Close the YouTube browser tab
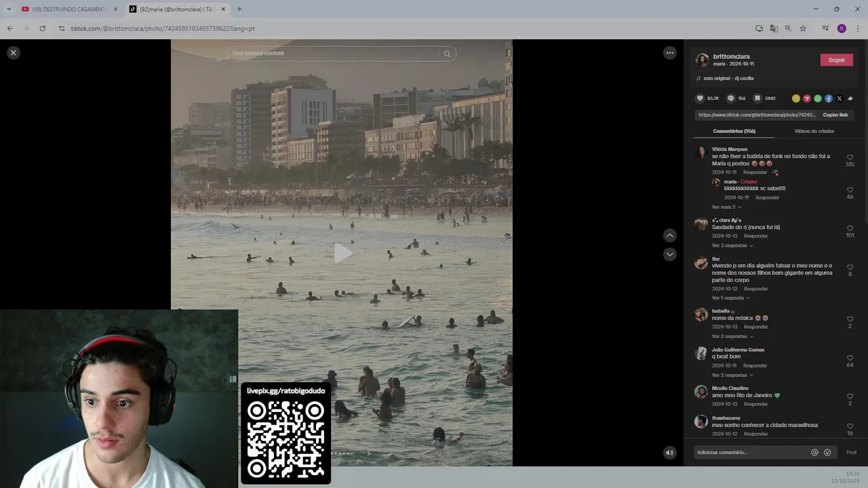 tap(115, 9)
